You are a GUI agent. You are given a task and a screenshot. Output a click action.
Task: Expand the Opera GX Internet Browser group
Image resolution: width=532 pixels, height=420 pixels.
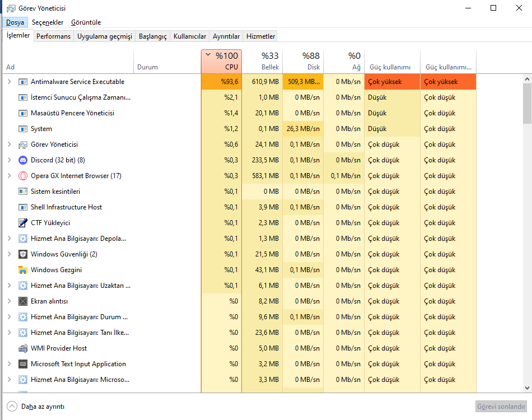10,175
